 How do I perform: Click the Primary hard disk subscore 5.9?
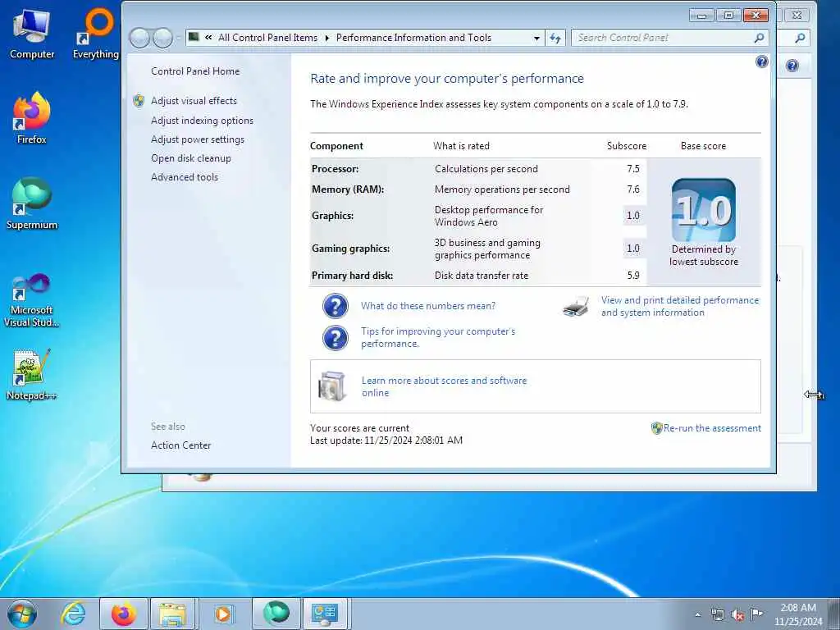click(633, 276)
